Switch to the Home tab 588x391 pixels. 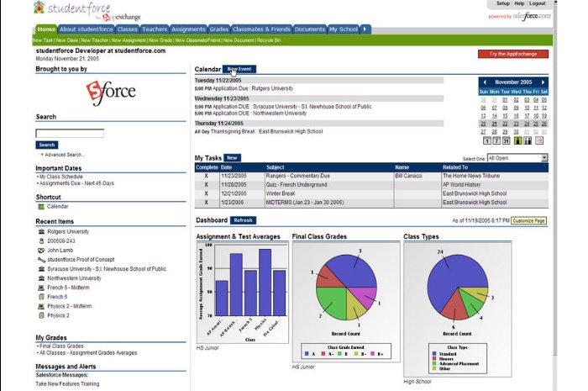point(46,29)
